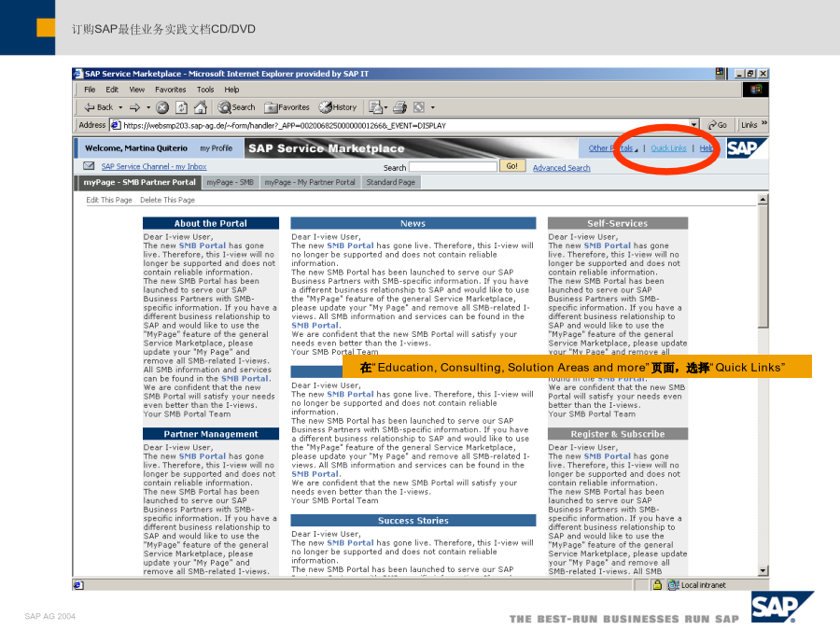Click the News section header

(413, 223)
